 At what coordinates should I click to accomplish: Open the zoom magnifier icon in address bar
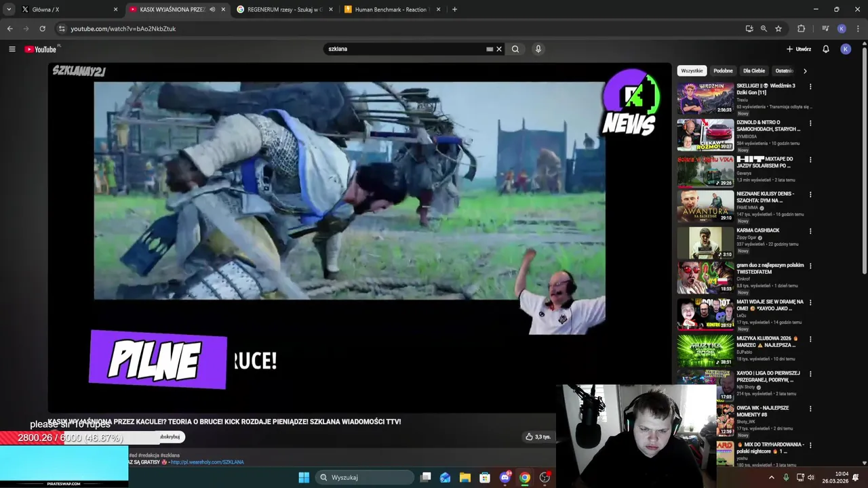coord(764,28)
